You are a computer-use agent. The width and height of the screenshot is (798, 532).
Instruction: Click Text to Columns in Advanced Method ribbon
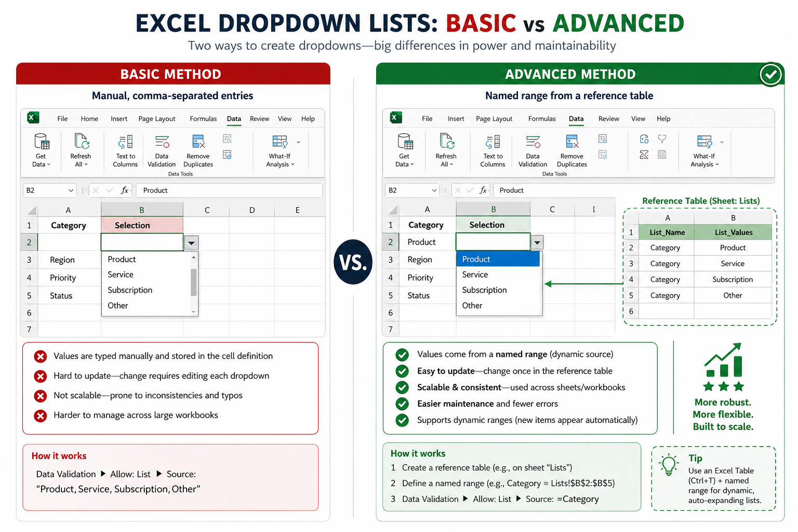pyautogui.click(x=493, y=151)
